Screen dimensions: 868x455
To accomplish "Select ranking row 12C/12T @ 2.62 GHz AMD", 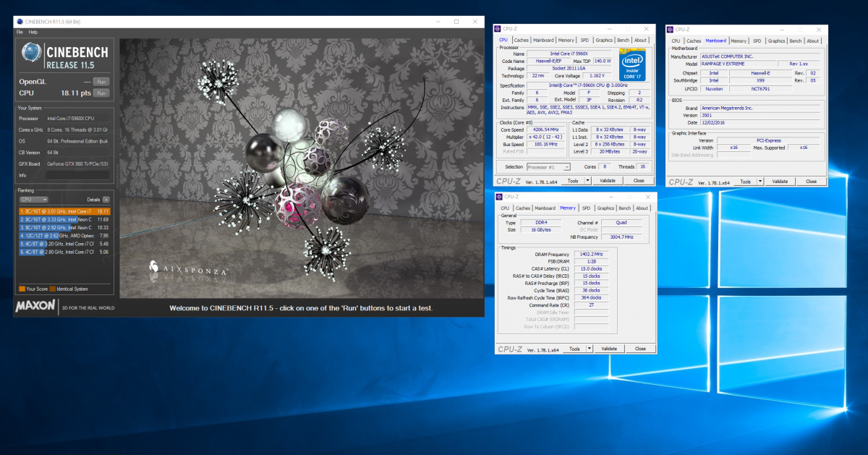I will (64, 235).
